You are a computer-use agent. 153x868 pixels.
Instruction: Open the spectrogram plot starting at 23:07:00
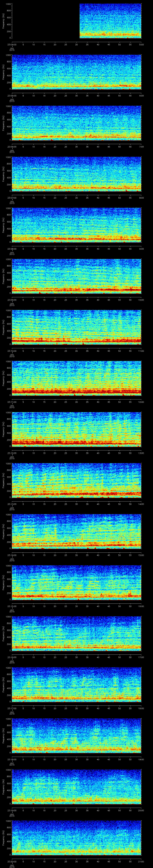click(77, 174)
